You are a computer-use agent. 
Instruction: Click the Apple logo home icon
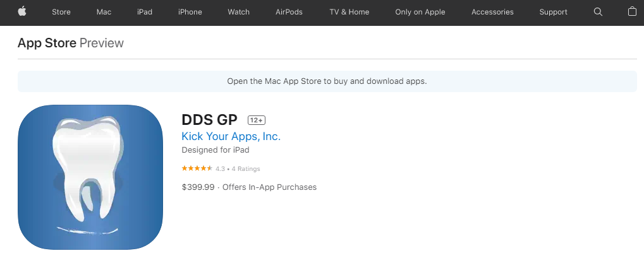(x=22, y=11)
